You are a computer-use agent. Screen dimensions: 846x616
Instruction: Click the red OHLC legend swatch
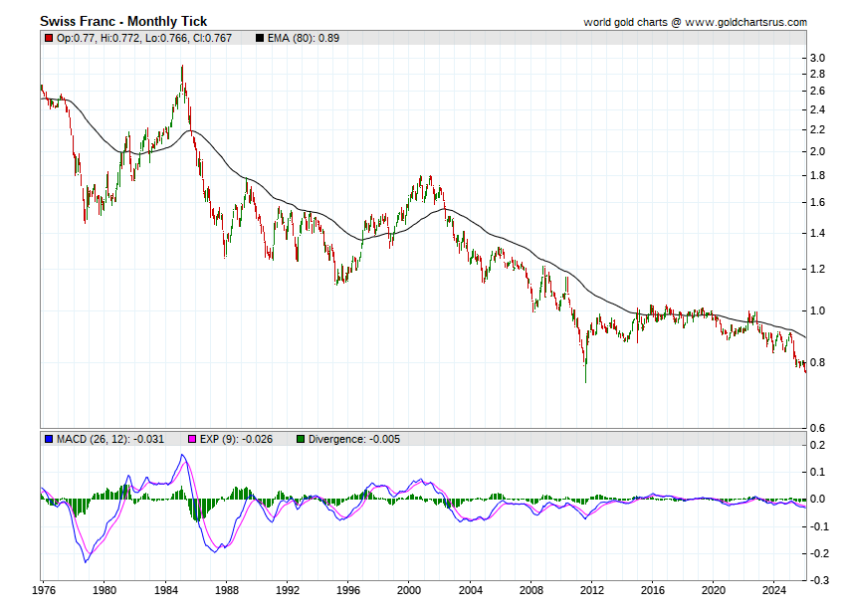49,38
